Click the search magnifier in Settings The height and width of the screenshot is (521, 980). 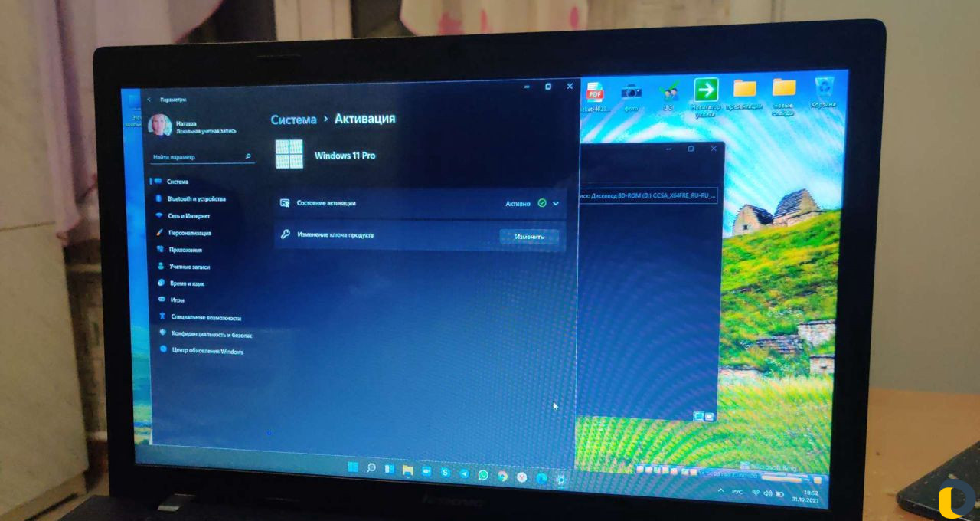point(248,157)
